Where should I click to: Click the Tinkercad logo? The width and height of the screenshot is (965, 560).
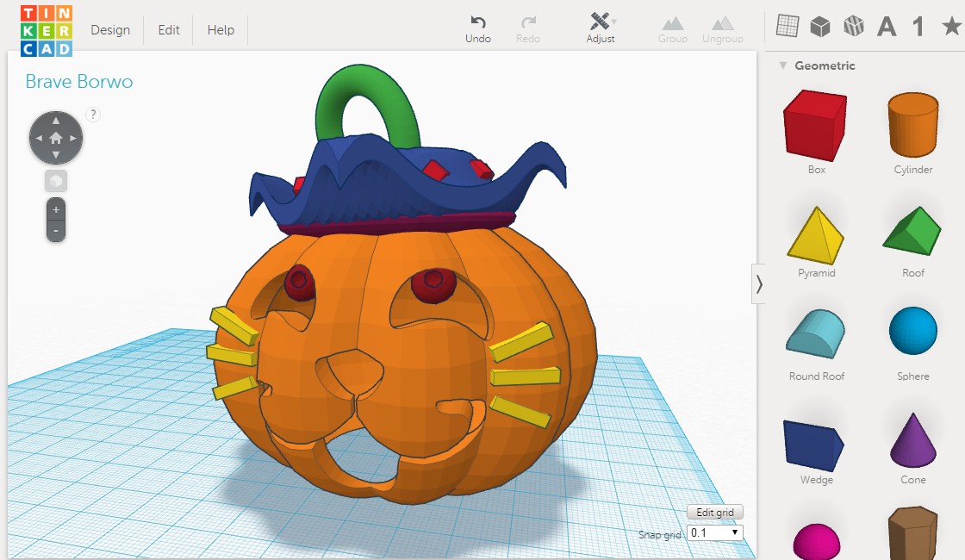click(47, 31)
